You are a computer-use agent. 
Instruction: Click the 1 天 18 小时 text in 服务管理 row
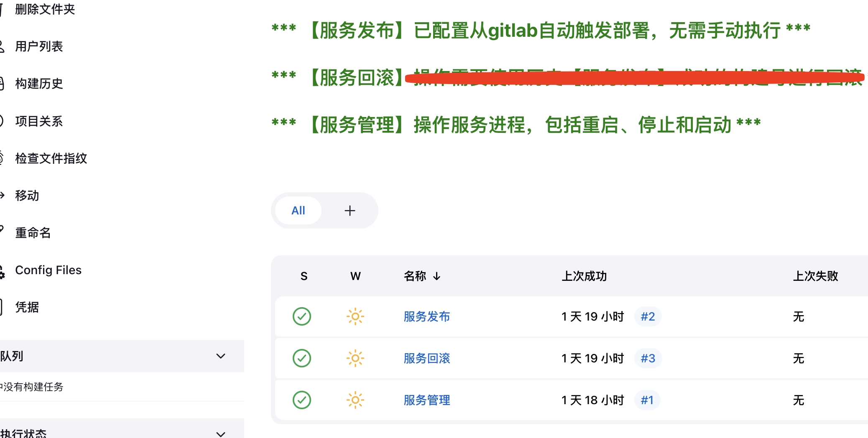(x=592, y=400)
